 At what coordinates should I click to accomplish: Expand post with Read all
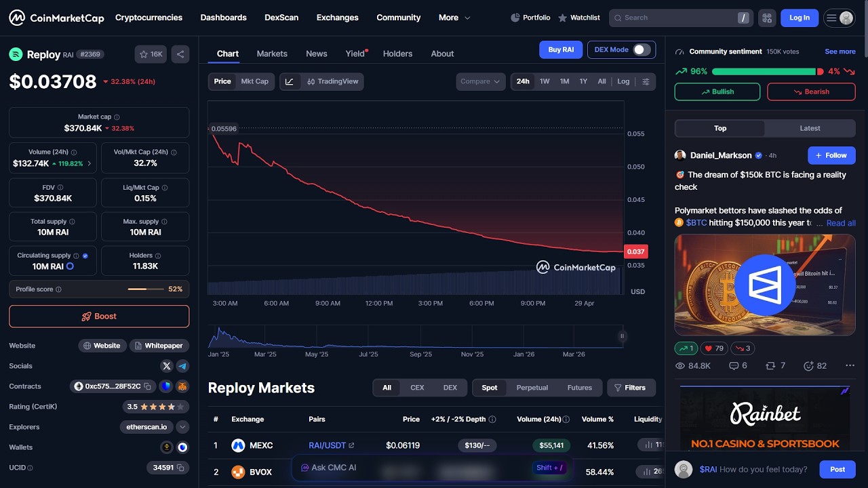pyautogui.click(x=841, y=223)
